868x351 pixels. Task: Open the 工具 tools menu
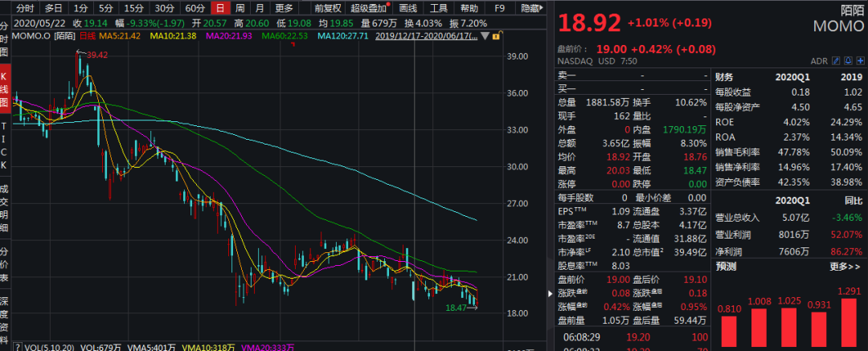(x=439, y=8)
